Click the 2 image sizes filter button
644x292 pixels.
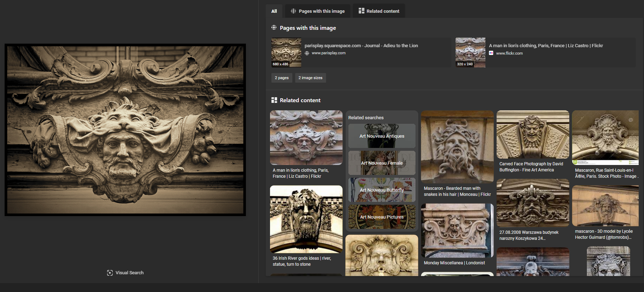pyautogui.click(x=310, y=78)
